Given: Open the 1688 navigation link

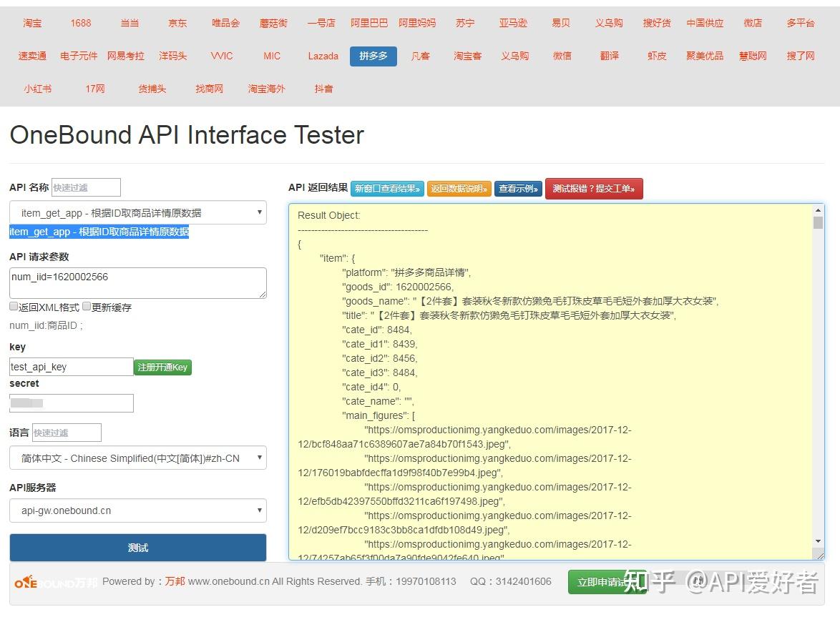Looking at the screenshot, I should tap(80, 22).
